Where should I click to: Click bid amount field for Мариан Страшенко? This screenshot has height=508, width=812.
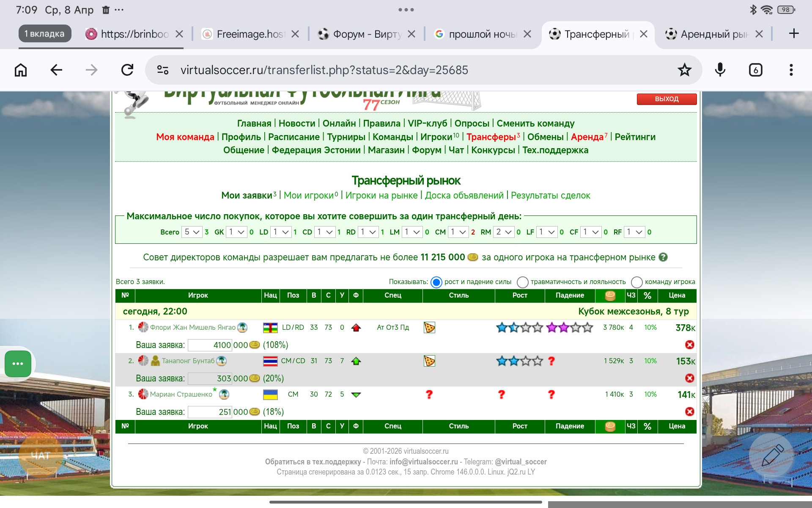(x=210, y=412)
